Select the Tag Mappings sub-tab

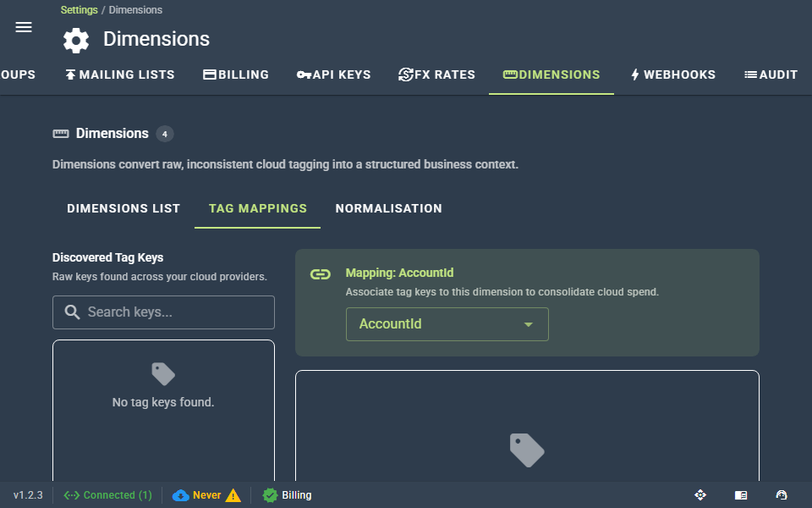coord(257,208)
